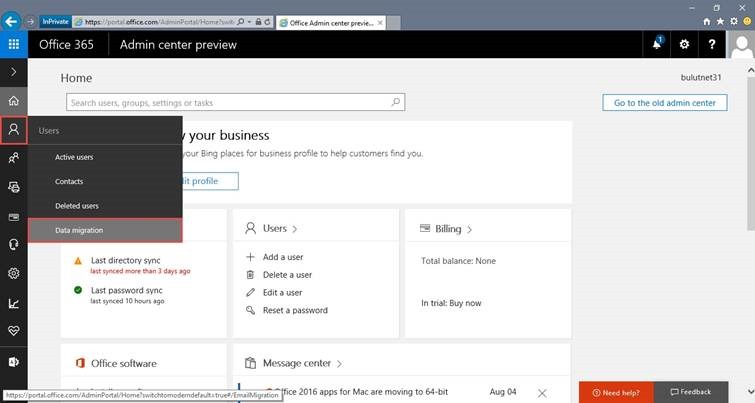The width and height of the screenshot is (755, 403).
Task: Click In trial: Buy now
Action: 451,303
